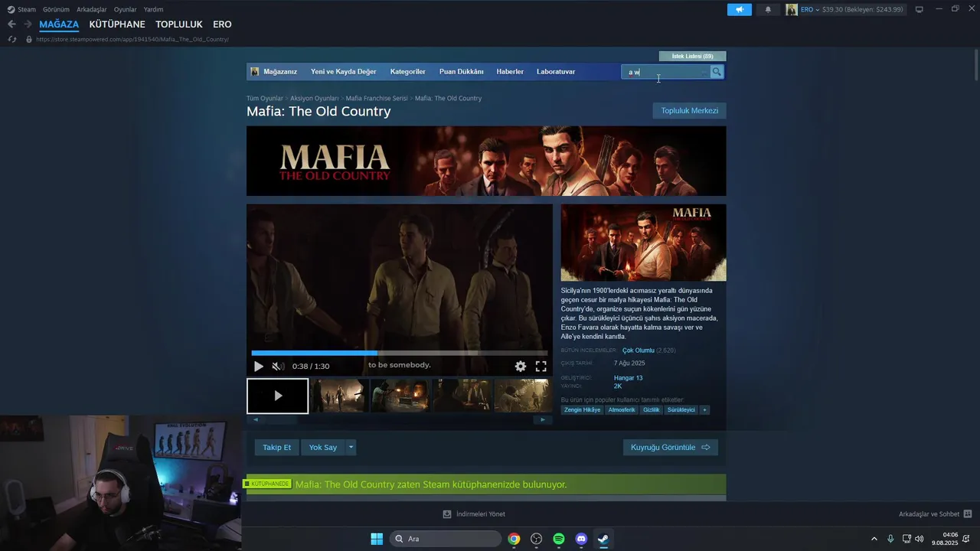
Task: Click the search magnifier button in store
Action: pyautogui.click(x=717, y=72)
